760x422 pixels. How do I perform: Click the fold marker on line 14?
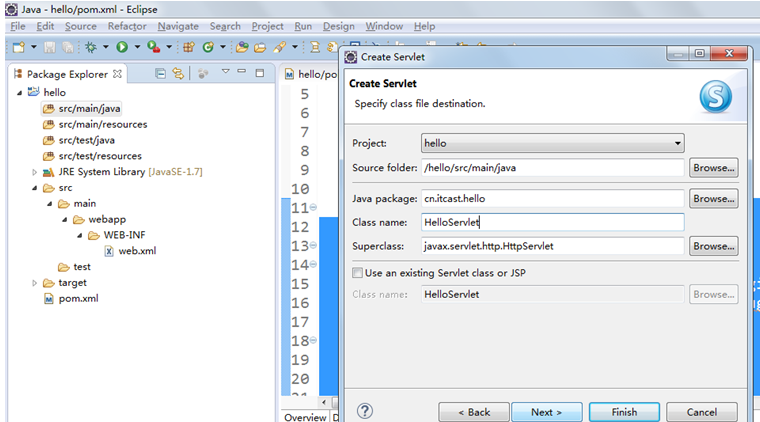tap(313, 264)
